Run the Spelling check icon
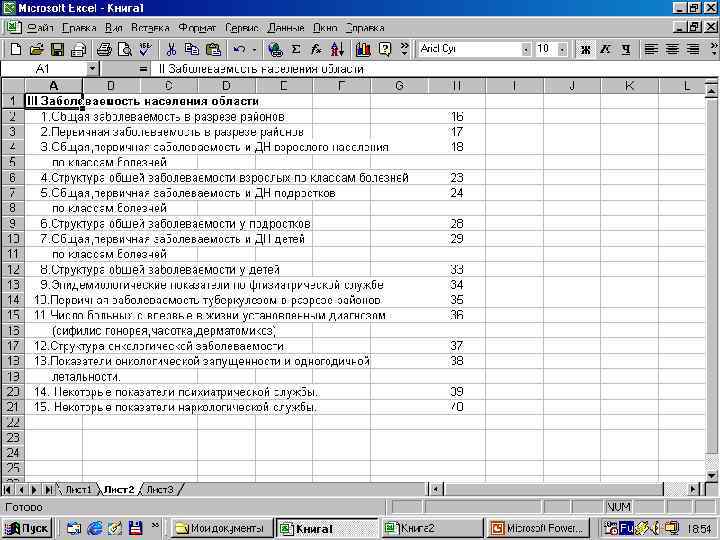The height and width of the screenshot is (540, 720). (x=146, y=49)
